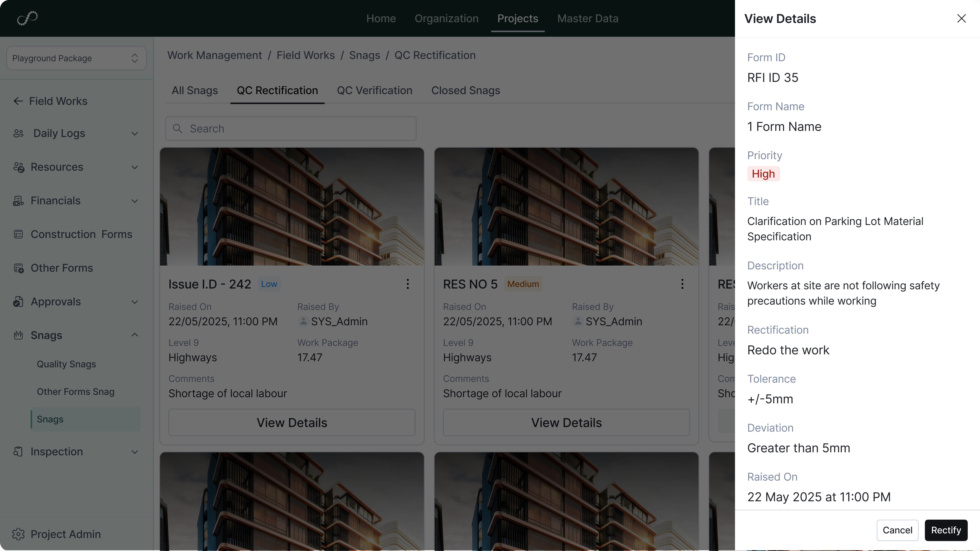Viewport: 980px width, 551px height.
Task: Close the View Details panel
Action: click(x=961, y=18)
